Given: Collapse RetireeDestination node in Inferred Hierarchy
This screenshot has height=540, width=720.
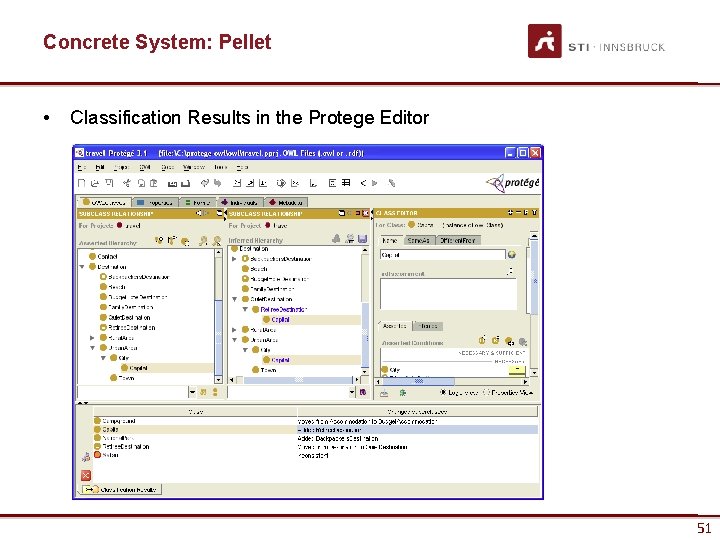Looking at the screenshot, I should click(245, 309).
